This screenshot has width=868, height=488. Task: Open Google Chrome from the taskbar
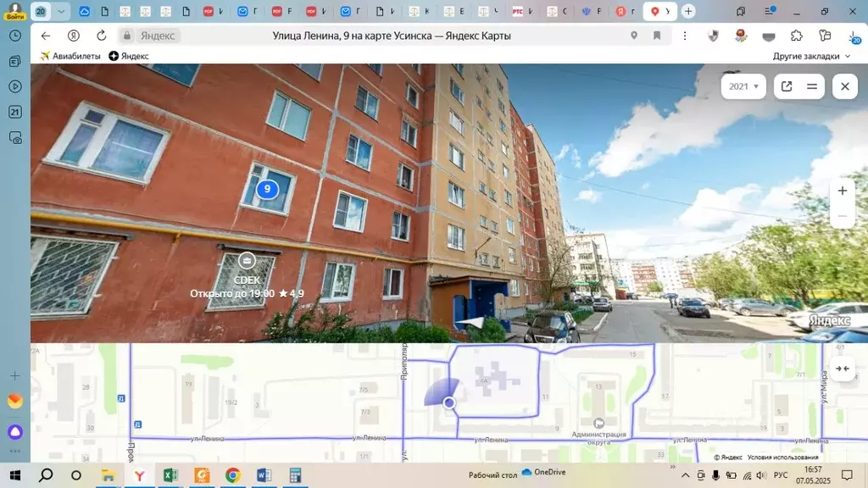[233, 475]
